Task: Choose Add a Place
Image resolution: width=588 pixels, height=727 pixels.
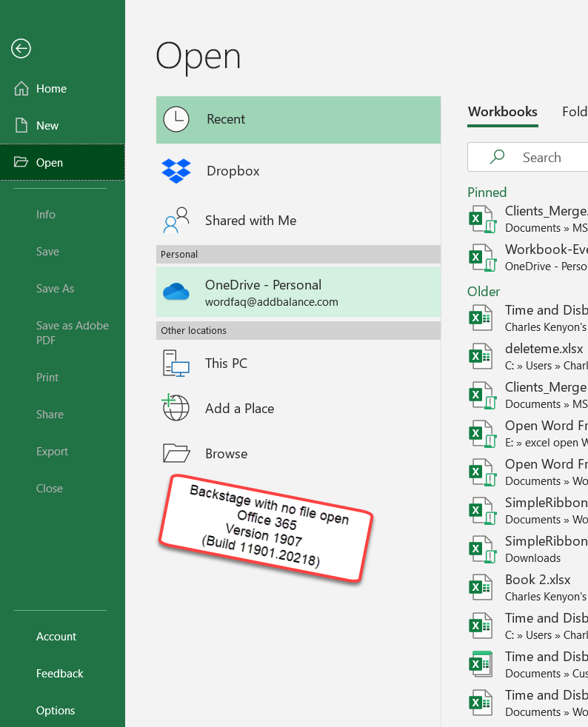Action: [298, 408]
